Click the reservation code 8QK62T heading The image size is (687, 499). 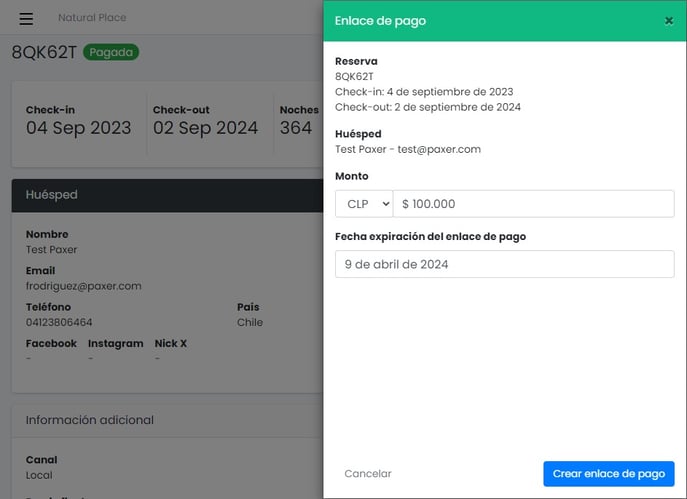[44, 52]
